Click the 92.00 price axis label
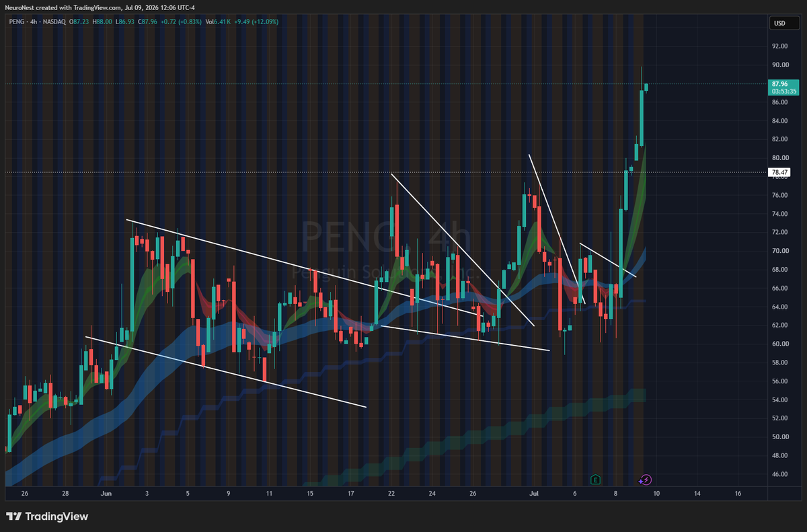 [x=780, y=46]
